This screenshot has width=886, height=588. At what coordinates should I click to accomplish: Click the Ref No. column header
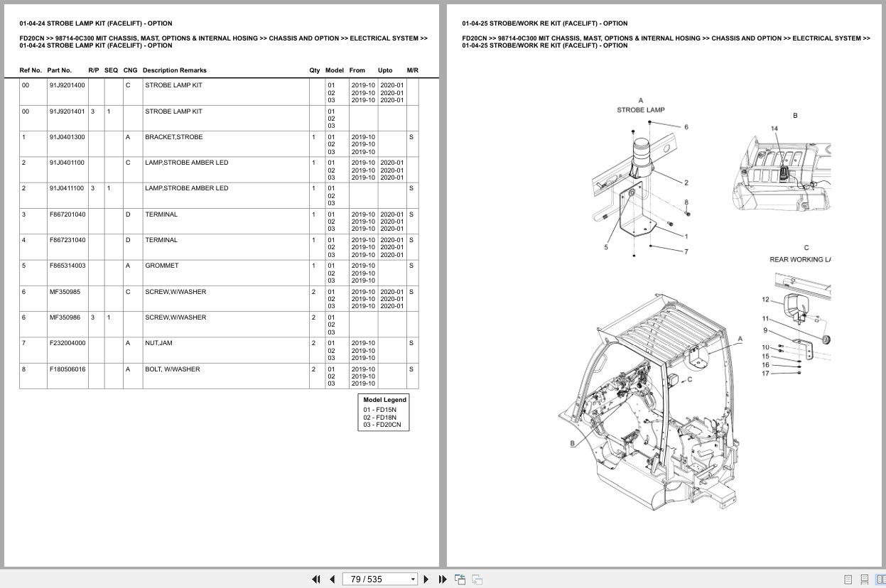pyautogui.click(x=31, y=70)
